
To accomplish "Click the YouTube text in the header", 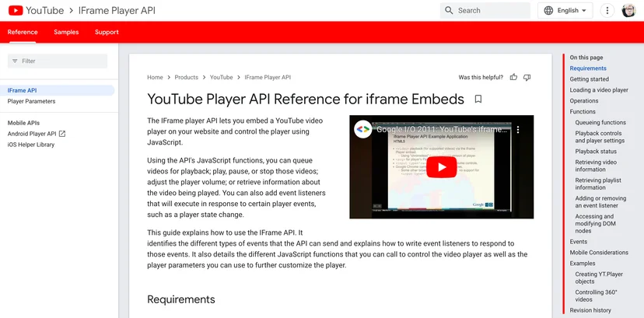I will (45, 10).
